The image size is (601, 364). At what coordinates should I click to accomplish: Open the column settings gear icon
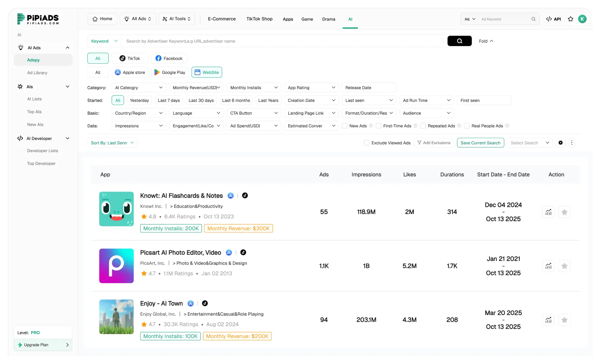click(x=560, y=143)
